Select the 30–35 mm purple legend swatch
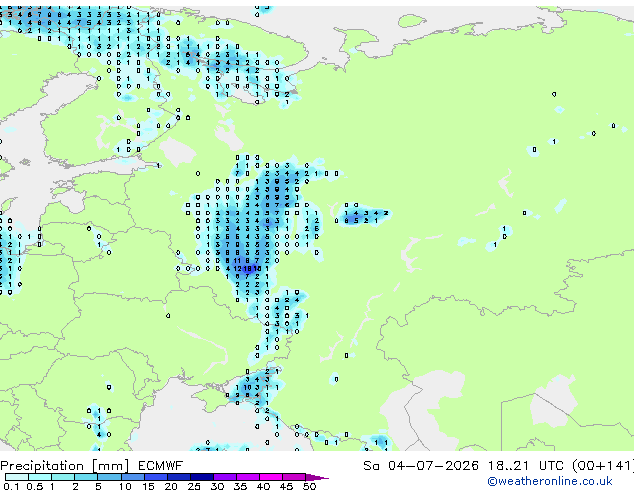 coord(225,477)
